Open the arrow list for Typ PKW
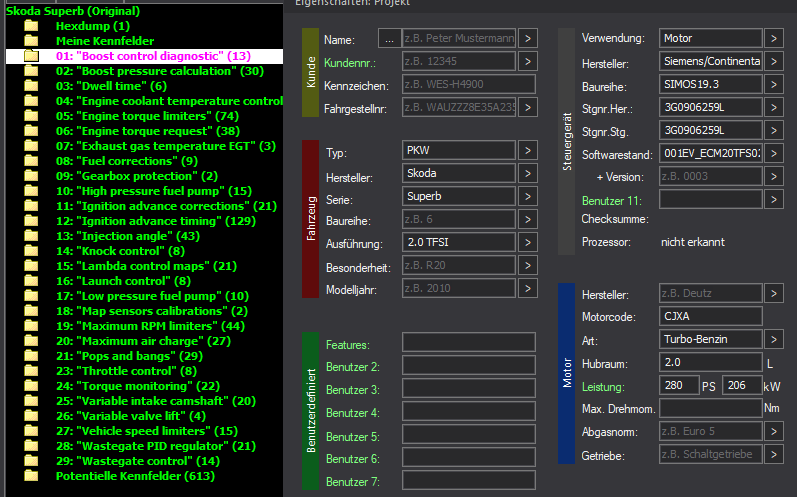Image resolution: width=797 pixels, height=497 pixels. 528,150
